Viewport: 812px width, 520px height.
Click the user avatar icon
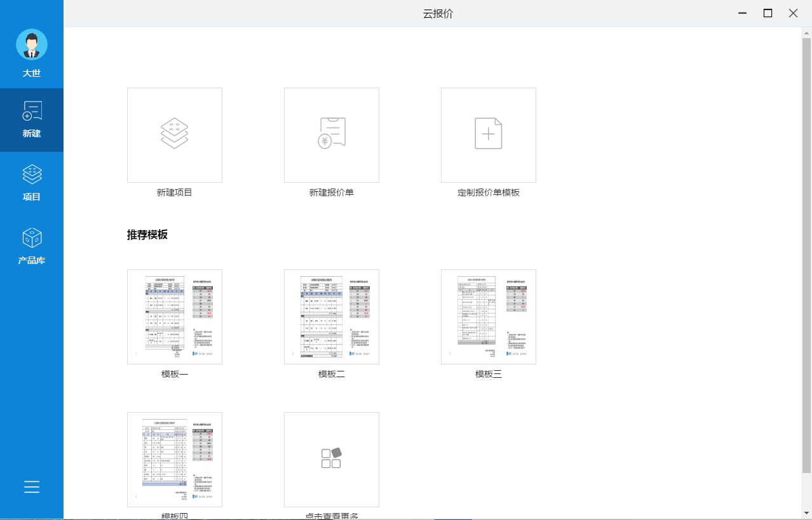32,44
